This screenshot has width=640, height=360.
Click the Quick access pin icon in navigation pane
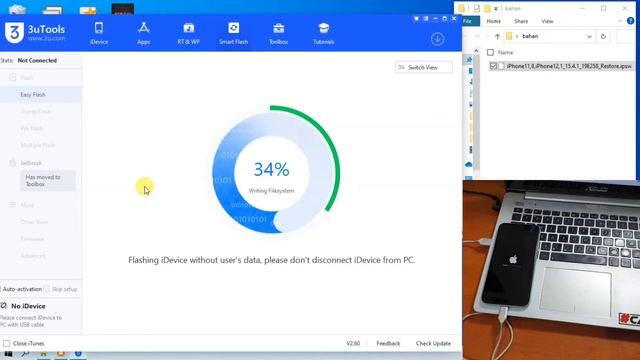tap(469, 60)
